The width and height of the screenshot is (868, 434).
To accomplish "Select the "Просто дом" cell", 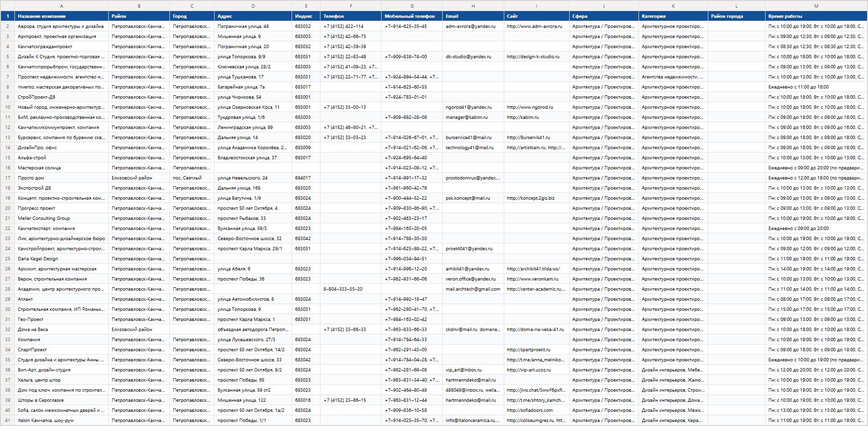I will point(62,178).
